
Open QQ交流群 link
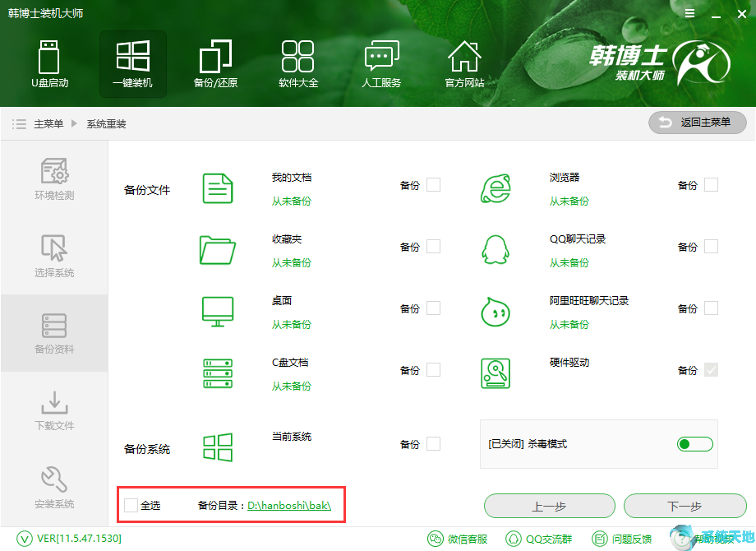point(538,539)
